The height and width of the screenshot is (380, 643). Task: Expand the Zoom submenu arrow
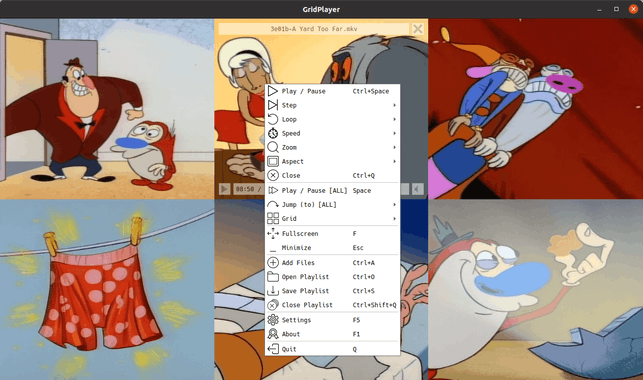click(394, 147)
